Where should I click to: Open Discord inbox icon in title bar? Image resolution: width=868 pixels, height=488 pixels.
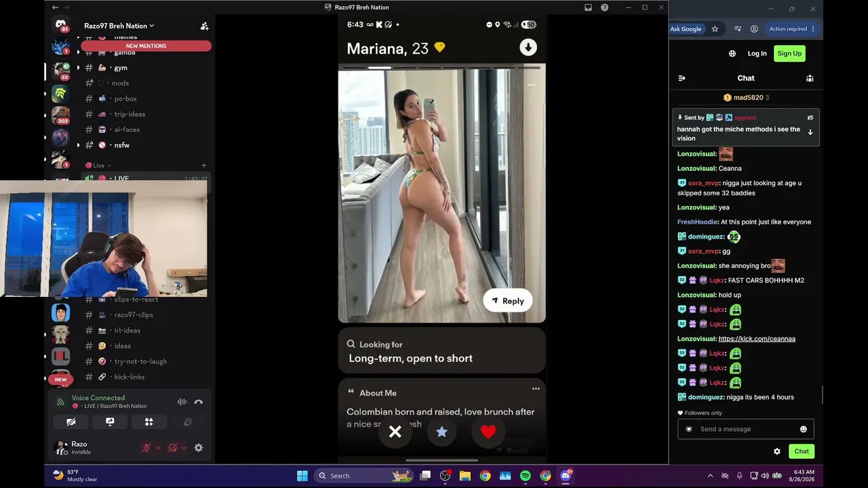588,7
